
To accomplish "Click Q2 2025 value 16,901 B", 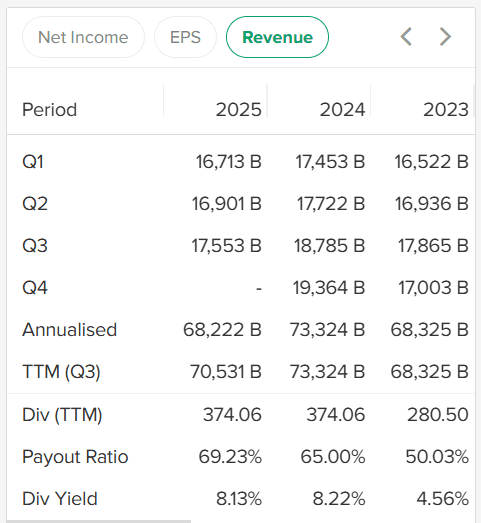I will click(226, 204).
